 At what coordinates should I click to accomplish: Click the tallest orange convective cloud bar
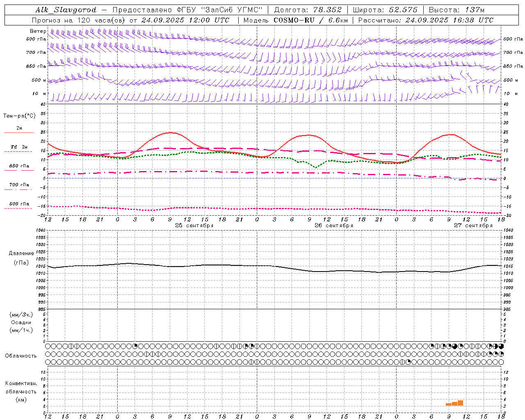pos(460,403)
